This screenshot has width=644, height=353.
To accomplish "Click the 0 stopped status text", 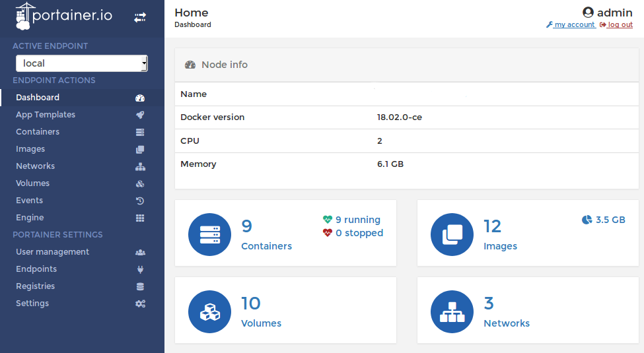I will pyautogui.click(x=359, y=233).
